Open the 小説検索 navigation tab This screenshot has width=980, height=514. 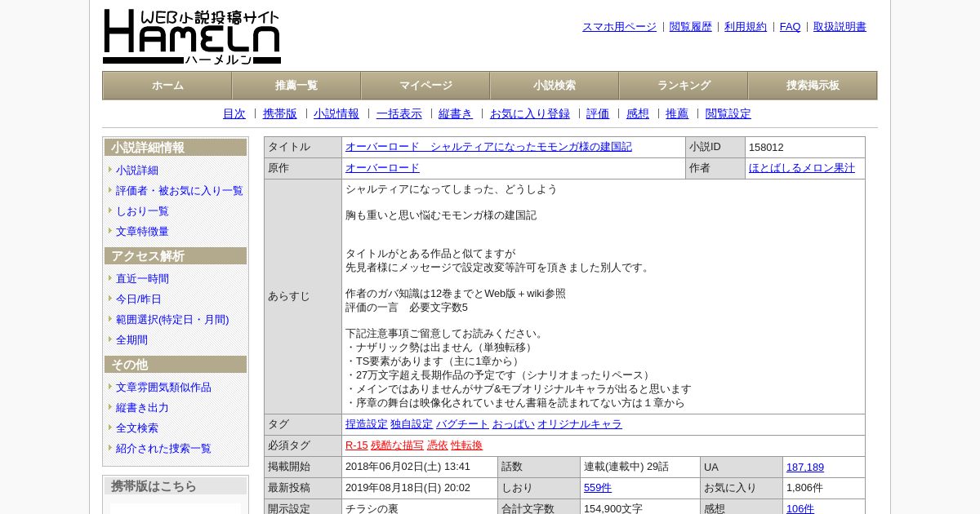555,86
